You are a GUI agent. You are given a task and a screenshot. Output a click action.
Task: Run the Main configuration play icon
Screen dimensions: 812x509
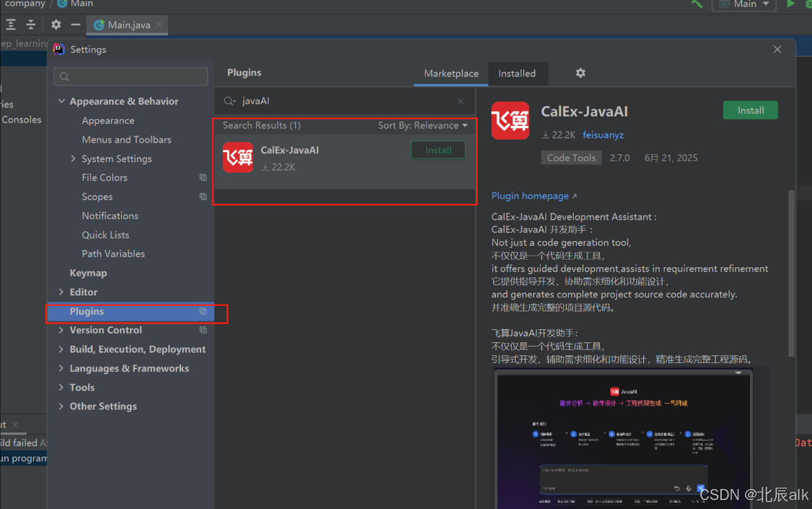[x=790, y=4]
